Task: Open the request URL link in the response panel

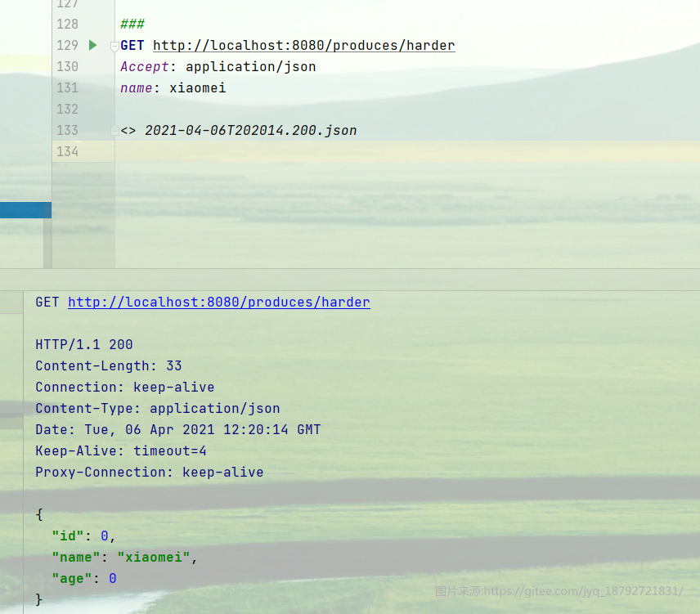Action: 218,302
